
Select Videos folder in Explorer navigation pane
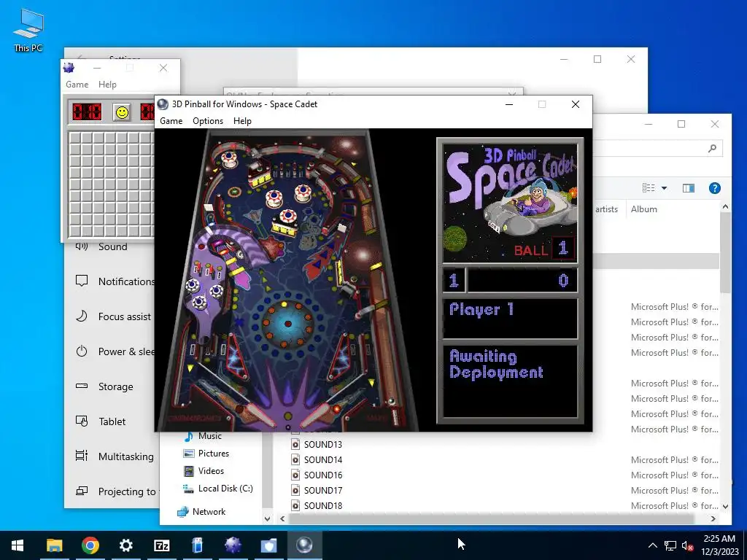click(x=204, y=471)
